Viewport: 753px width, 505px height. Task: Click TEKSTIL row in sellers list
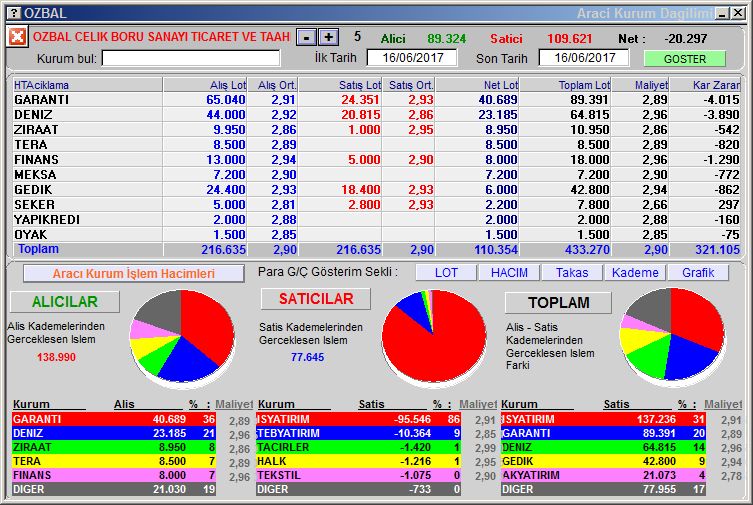tap(358, 475)
